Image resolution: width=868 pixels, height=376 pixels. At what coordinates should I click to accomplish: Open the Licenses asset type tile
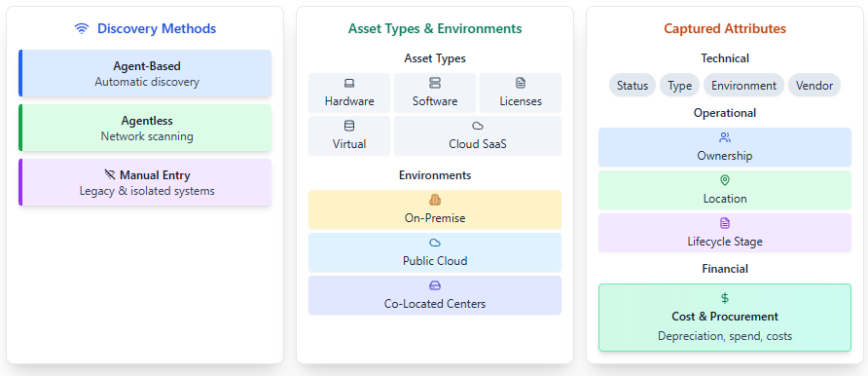(521, 93)
